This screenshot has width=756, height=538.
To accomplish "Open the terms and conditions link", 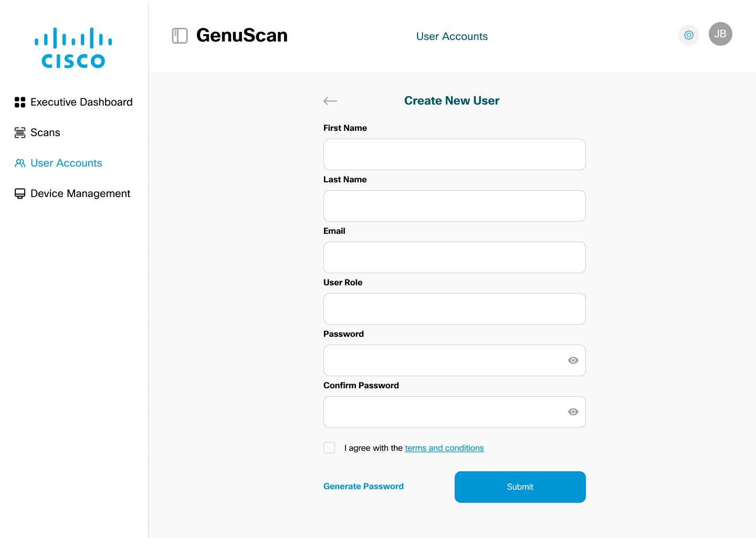I will (x=444, y=448).
